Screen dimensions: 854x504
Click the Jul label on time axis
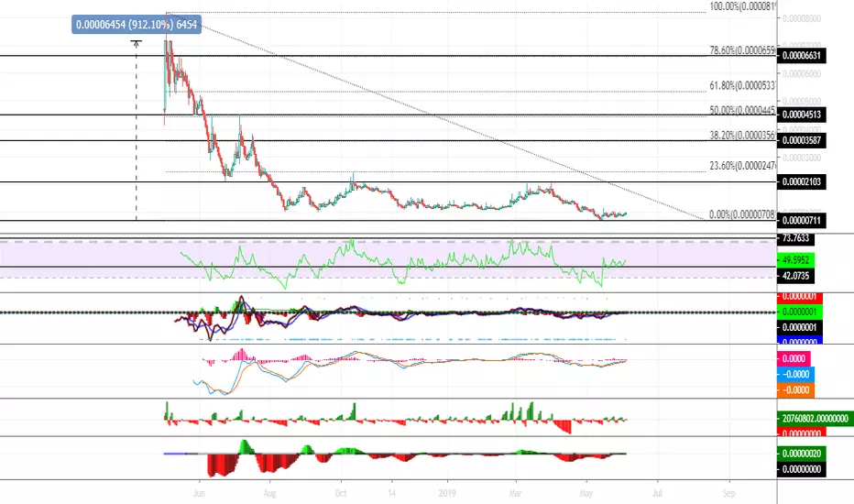click(657, 493)
